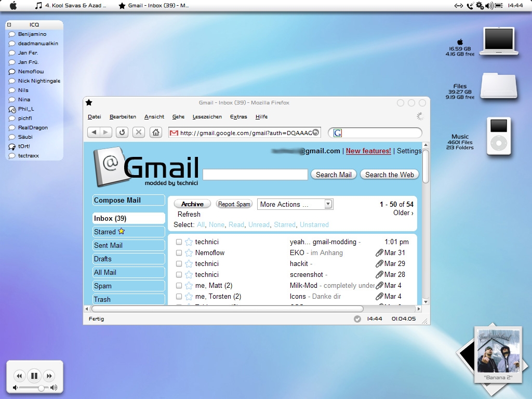Tick the checkbox for me, Matt email
532x399 pixels.
pos(179,285)
